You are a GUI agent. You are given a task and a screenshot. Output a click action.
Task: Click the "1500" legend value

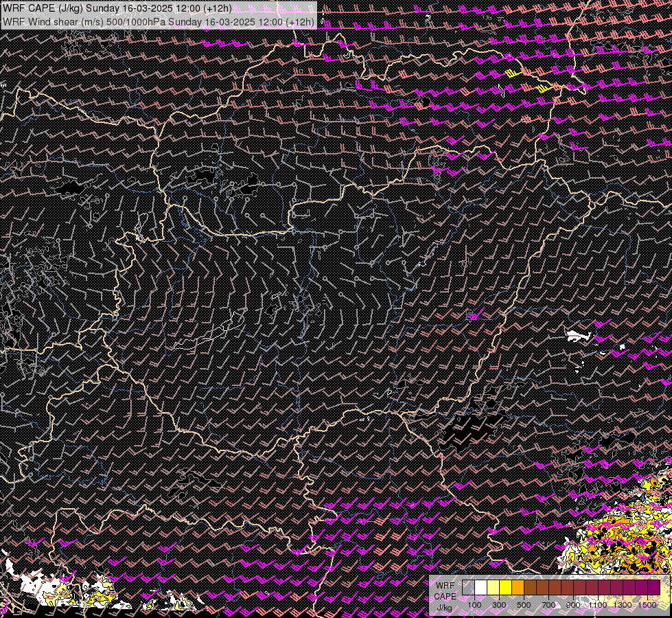(647, 605)
